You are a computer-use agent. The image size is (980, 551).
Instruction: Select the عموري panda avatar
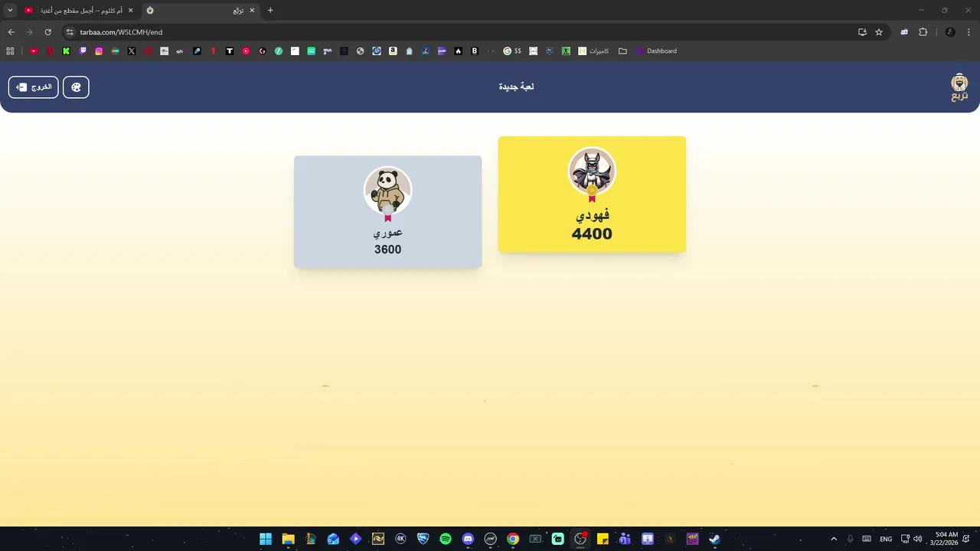tap(387, 191)
